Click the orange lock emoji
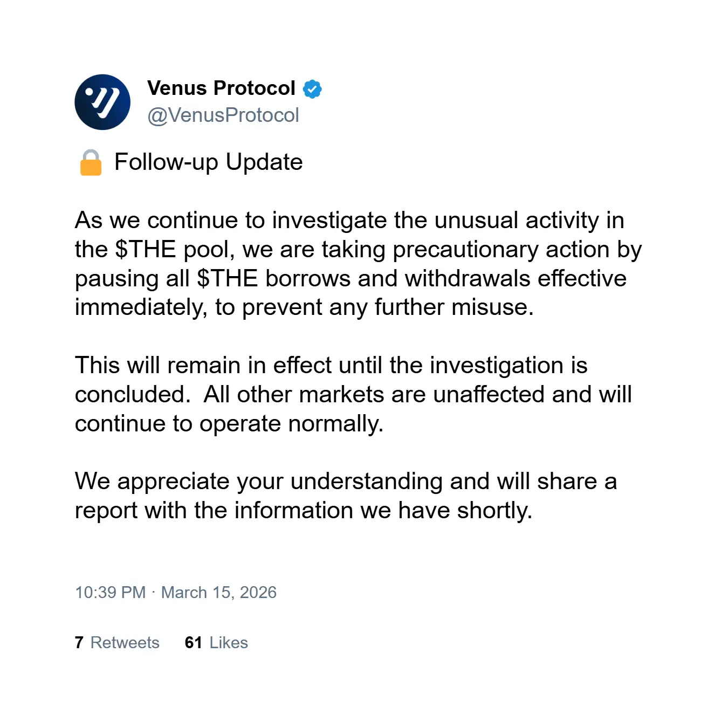 [x=91, y=163]
